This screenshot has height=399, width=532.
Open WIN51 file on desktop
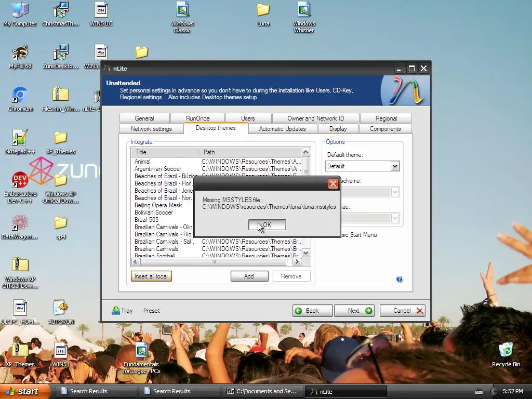click(x=61, y=355)
